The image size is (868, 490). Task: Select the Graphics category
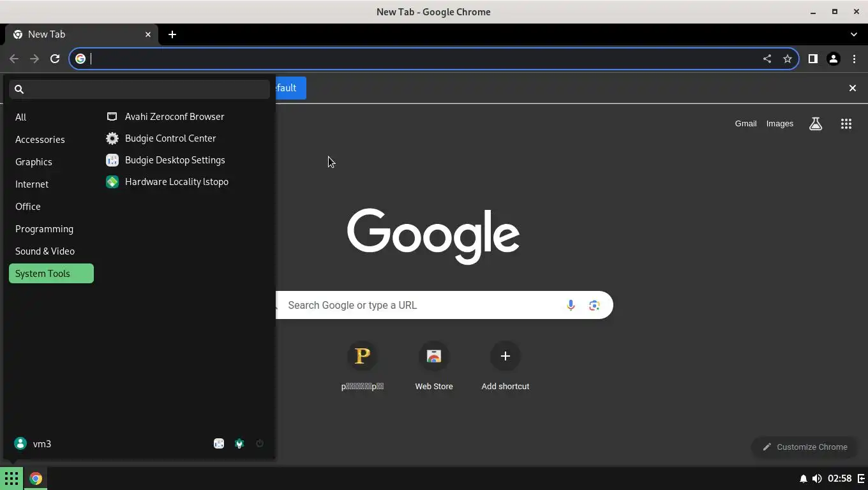click(51, 162)
